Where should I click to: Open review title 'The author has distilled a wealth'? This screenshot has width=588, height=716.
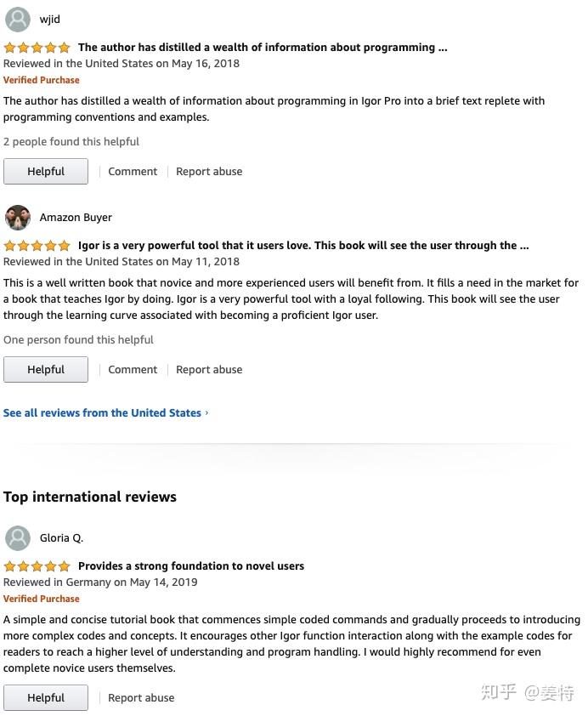coord(263,48)
